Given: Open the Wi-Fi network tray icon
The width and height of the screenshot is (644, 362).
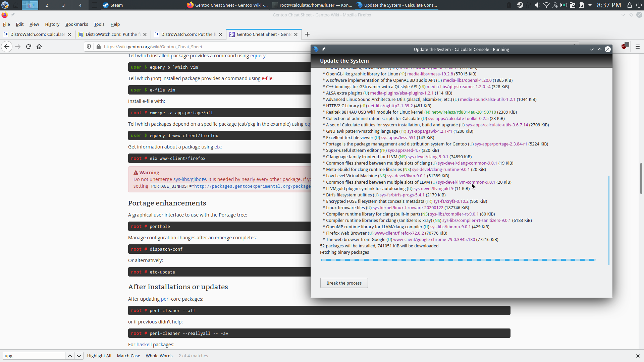Looking at the screenshot, I should tap(546, 5).
